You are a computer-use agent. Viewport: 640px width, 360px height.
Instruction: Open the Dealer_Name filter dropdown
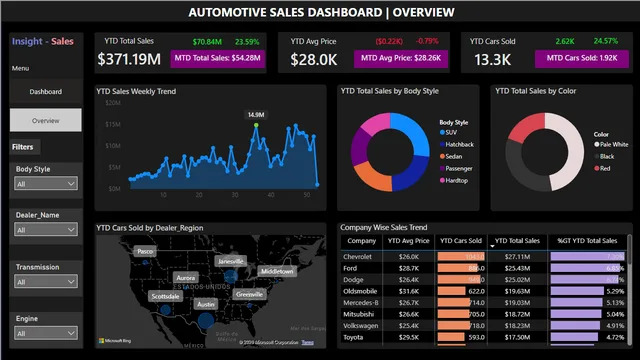(46, 230)
